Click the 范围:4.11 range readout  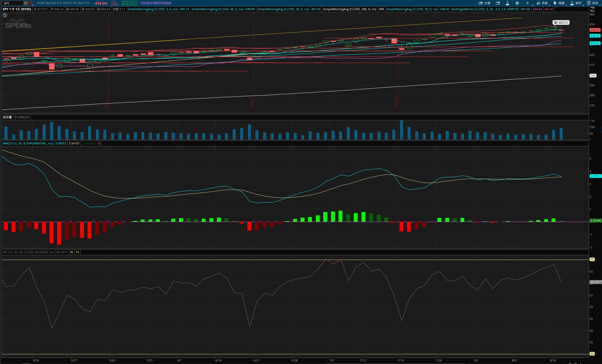[x=119, y=9]
